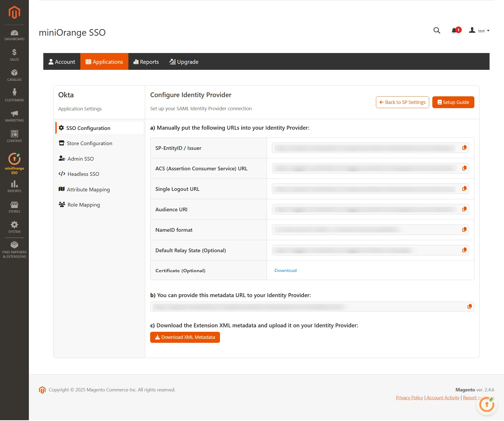
Task: Click the Magento logo
Action: [14, 12]
